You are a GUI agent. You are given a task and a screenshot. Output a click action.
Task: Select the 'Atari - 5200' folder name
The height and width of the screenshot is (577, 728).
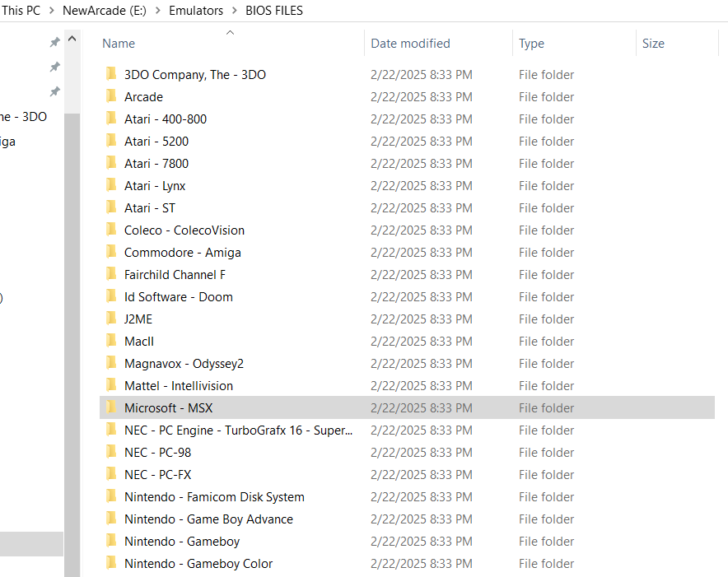[x=156, y=142]
